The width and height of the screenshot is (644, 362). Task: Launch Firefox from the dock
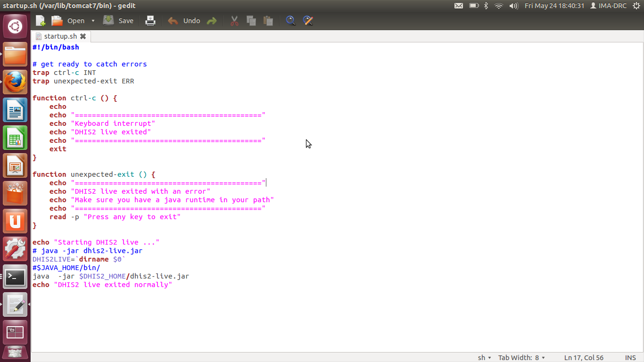15,82
